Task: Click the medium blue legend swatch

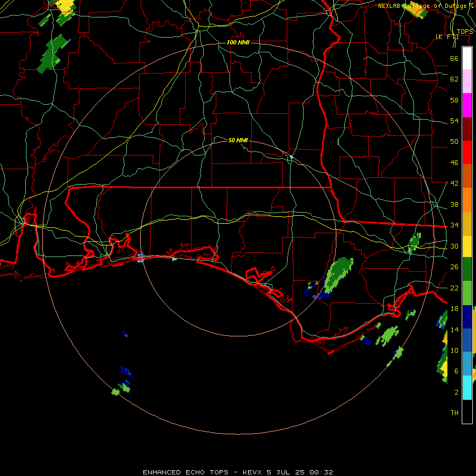Action: (467, 340)
